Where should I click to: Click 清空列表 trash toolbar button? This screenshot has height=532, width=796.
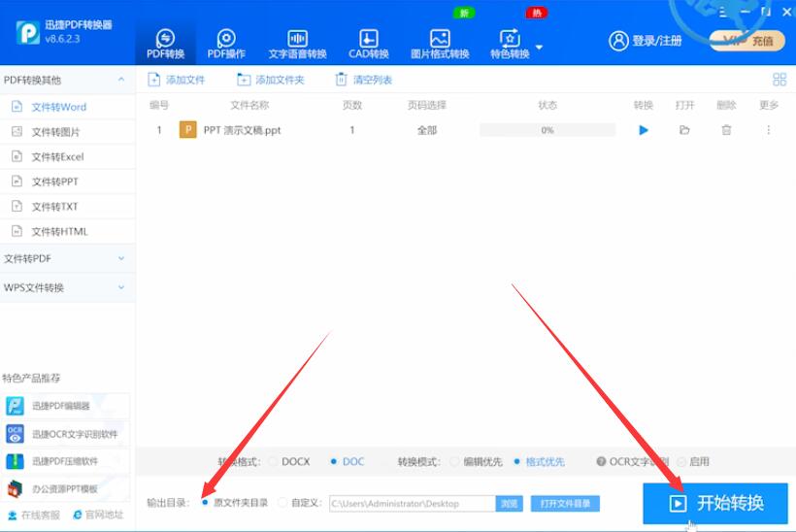363,80
